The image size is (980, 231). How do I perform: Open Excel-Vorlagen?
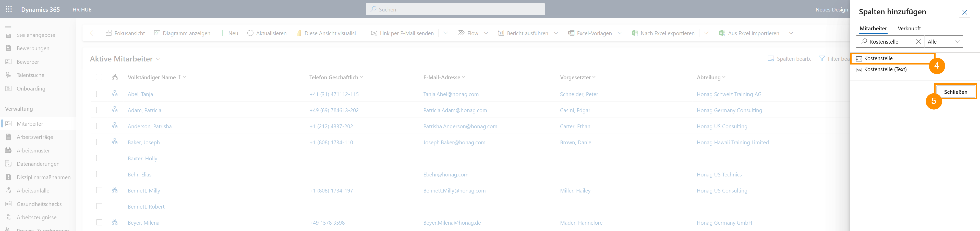[590, 33]
